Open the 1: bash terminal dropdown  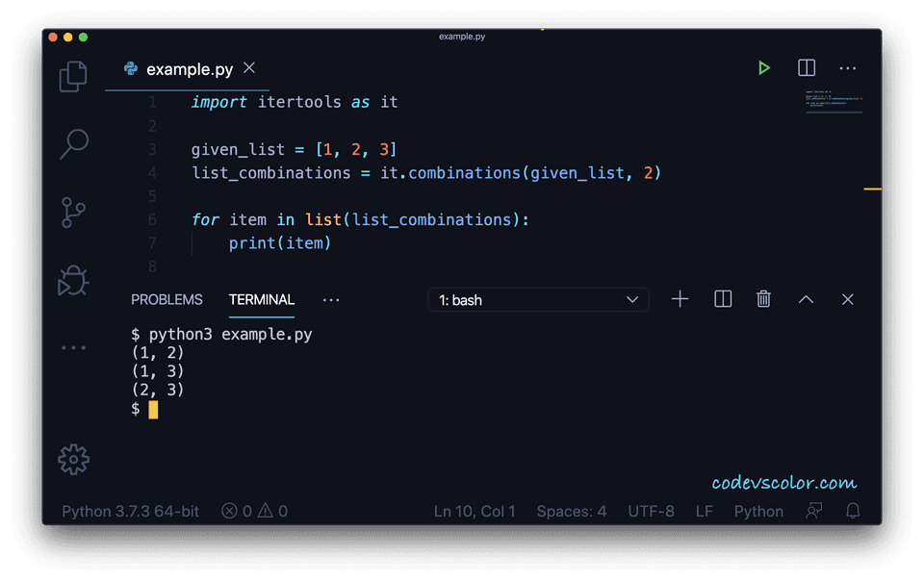[x=537, y=299]
